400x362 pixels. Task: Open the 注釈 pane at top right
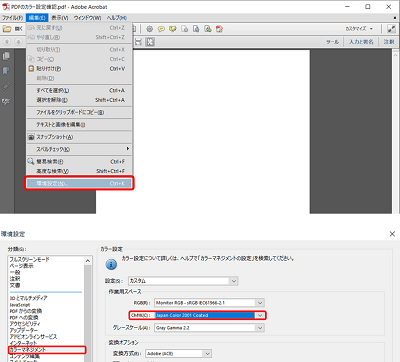[389, 42]
